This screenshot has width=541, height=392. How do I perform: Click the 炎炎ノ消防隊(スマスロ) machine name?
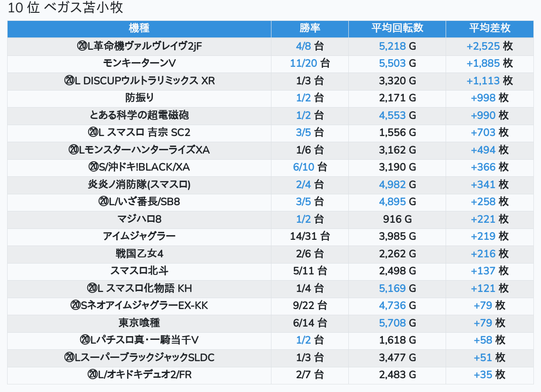(139, 184)
